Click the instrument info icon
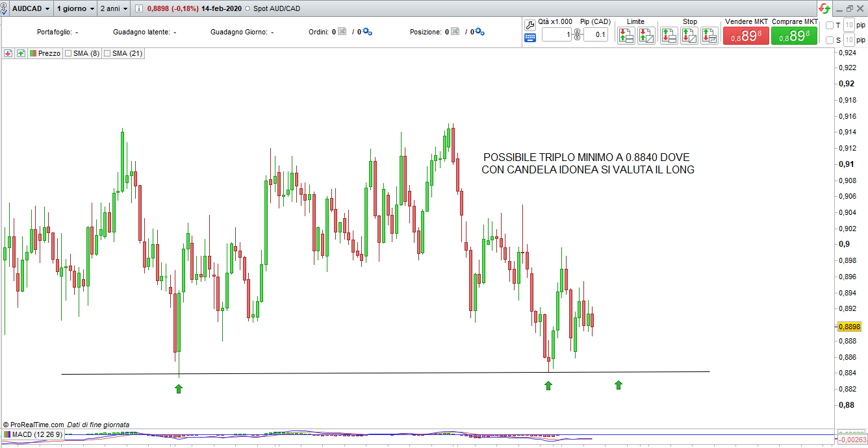 (140, 8)
